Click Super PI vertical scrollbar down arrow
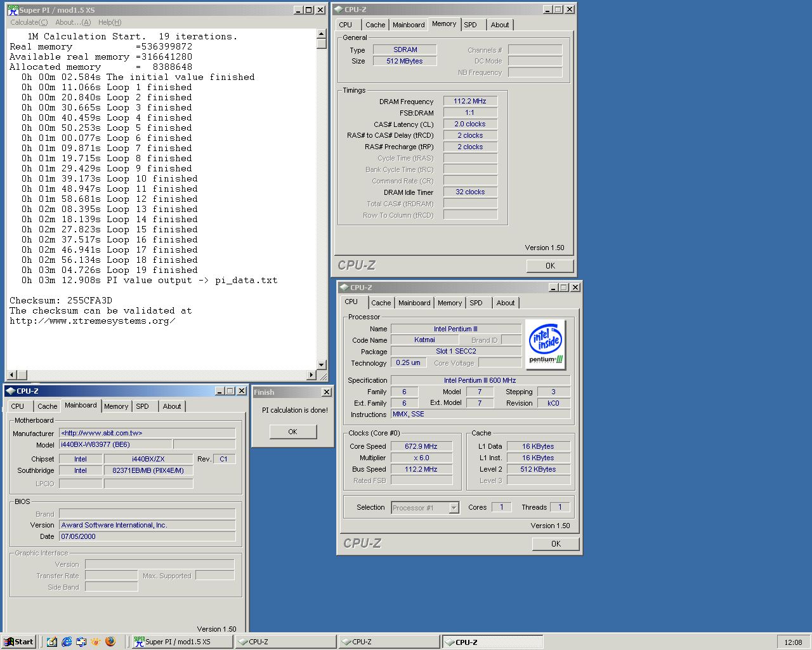 point(322,365)
